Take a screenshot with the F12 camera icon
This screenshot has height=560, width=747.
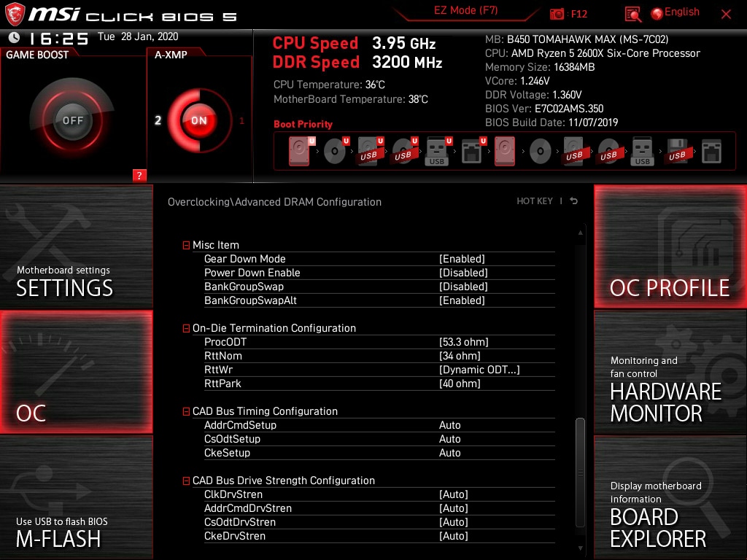[x=557, y=15]
